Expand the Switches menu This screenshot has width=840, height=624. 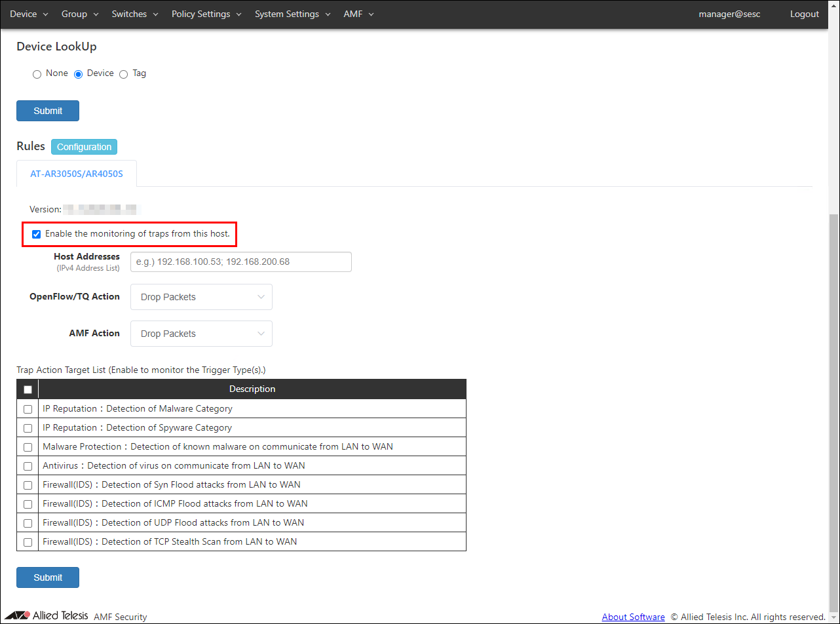[134, 14]
